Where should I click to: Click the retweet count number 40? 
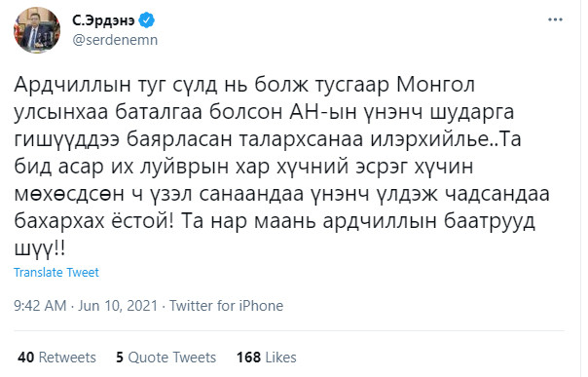26,358
